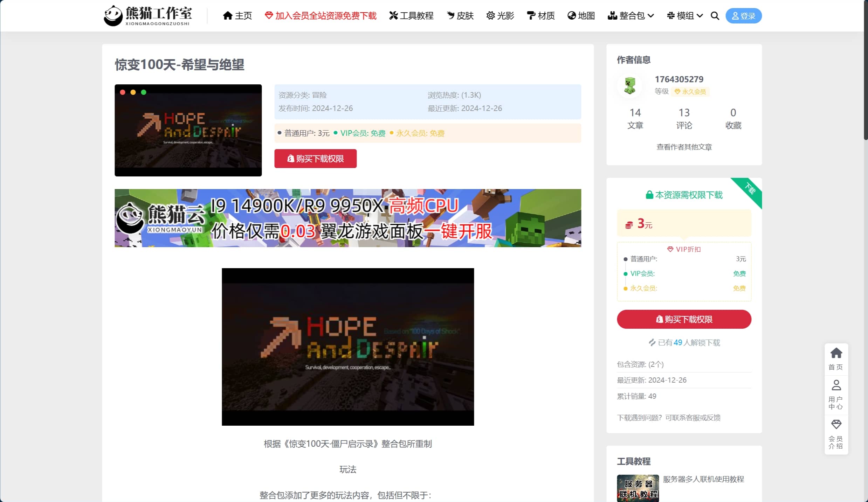The image size is (868, 502).
Task: Open the large Hope and Despair article image
Action: (348, 347)
